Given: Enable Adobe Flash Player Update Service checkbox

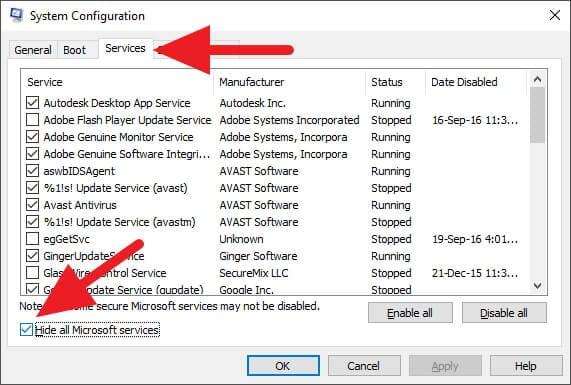Looking at the screenshot, I should point(32,120).
